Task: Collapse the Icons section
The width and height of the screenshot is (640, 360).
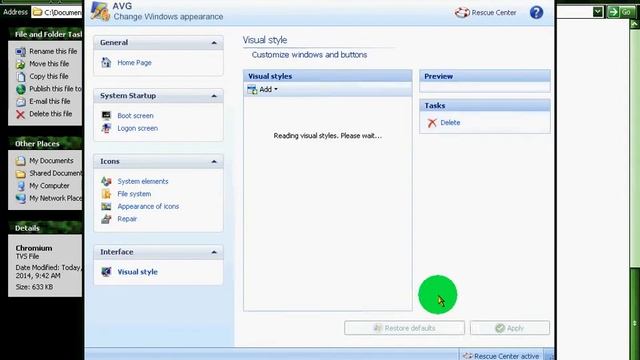Action: pyautogui.click(x=214, y=162)
